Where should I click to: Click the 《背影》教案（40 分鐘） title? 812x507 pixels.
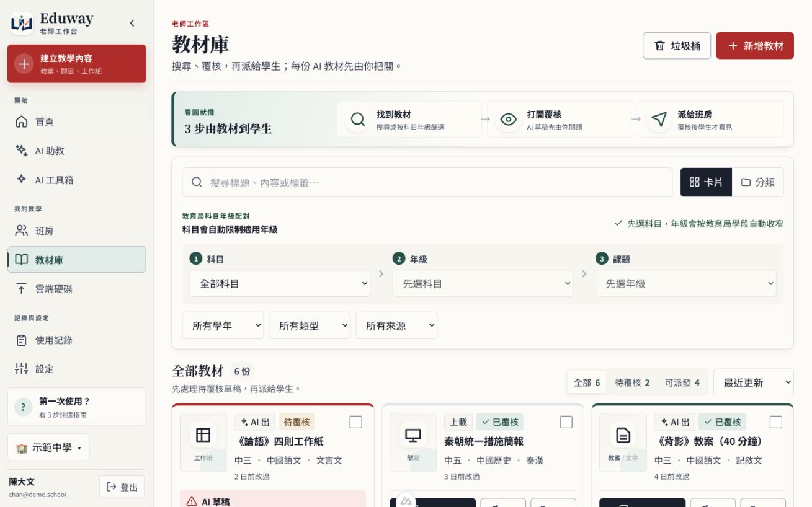click(x=711, y=441)
